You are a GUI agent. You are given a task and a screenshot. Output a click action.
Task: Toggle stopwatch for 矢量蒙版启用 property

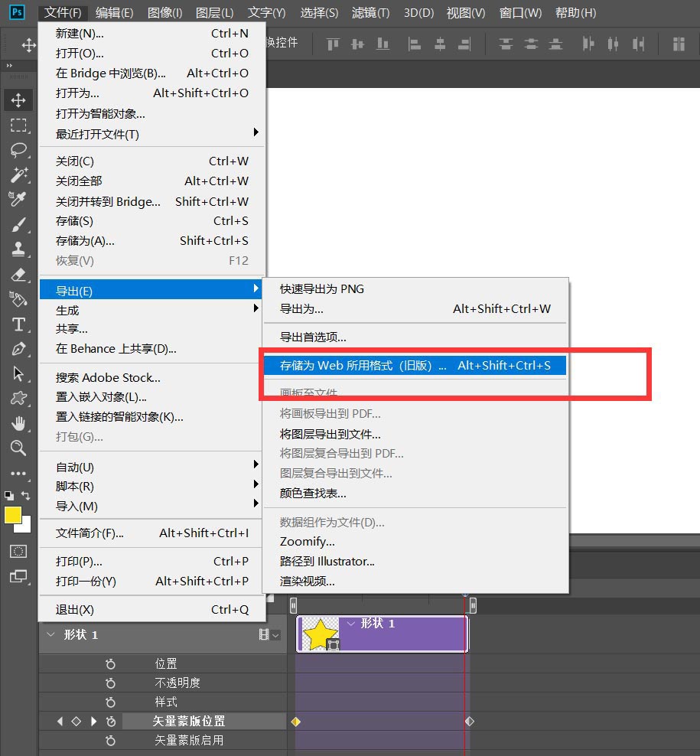point(110,740)
